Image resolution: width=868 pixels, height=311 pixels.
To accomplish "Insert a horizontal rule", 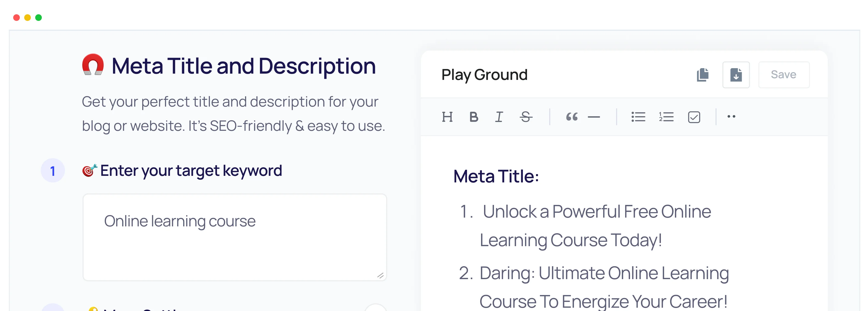I will coord(594,117).
